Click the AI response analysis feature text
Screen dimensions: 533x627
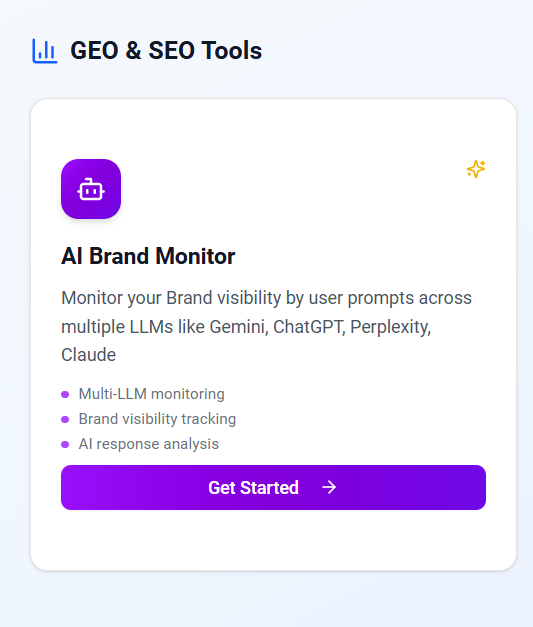[149, 444]
